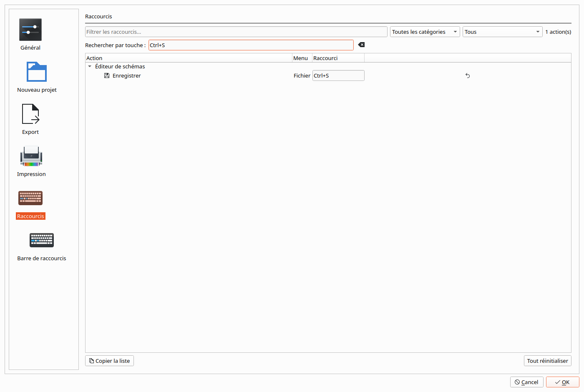Screen dimensions: 584x392
Task: Focus the Filtrer les raccourcis field
Action: click(236, 32)
